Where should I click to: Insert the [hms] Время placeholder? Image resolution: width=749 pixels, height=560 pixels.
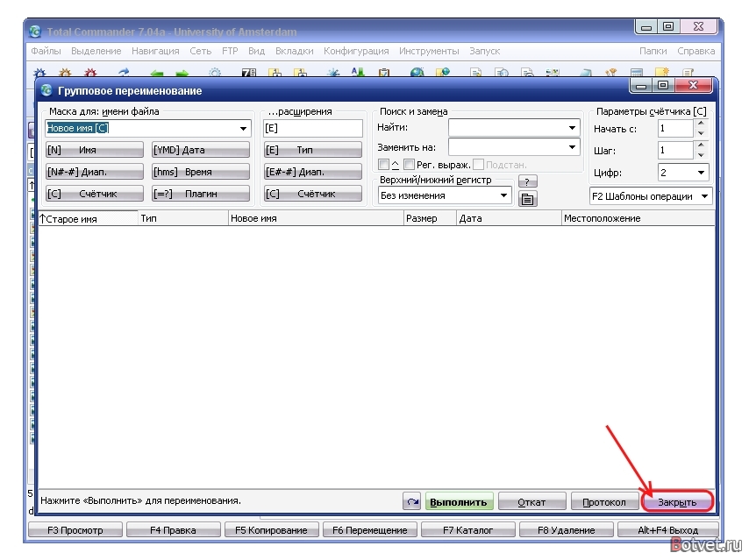[x=201, y=172]
